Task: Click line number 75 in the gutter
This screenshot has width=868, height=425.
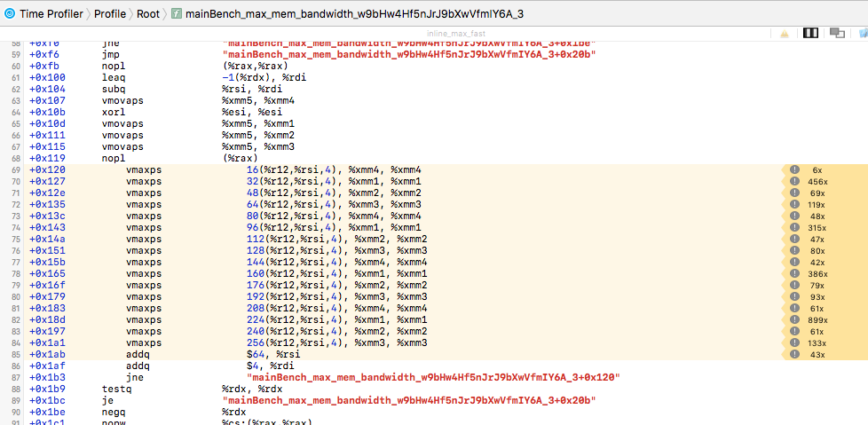Action: (15, 240)
